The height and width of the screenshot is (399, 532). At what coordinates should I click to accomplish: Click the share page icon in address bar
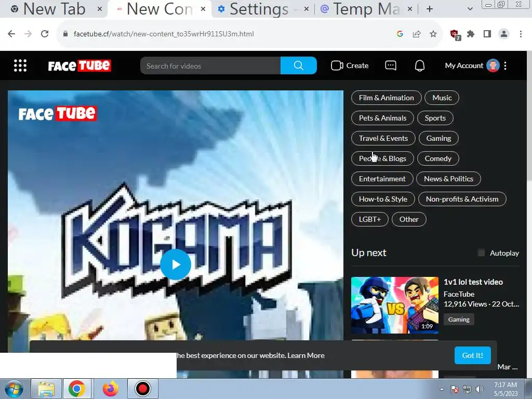click(x=417, y=34)
